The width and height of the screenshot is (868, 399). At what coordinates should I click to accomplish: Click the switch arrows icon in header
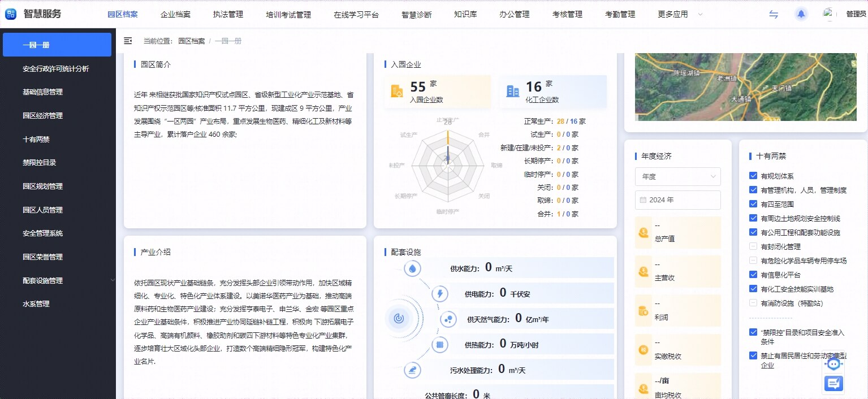click(774, 15)
